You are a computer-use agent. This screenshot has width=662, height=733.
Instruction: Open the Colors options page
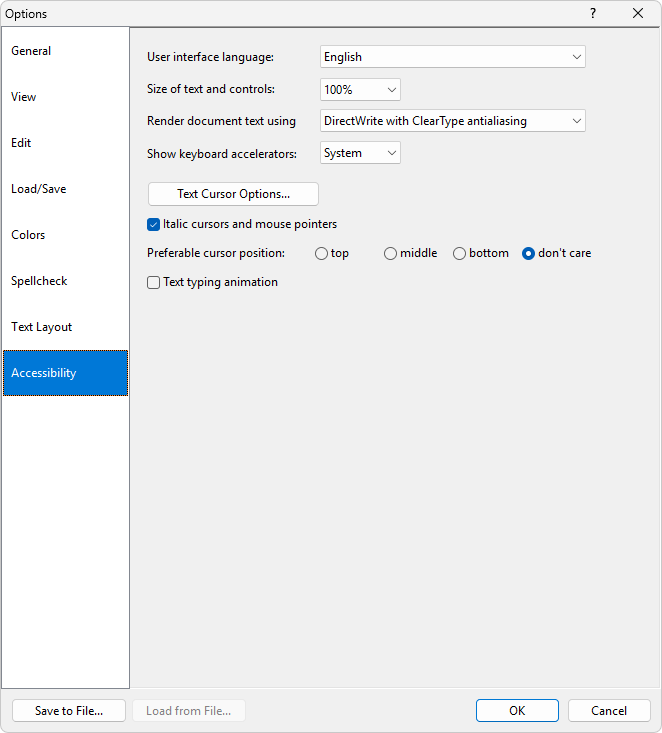(65, 235)
